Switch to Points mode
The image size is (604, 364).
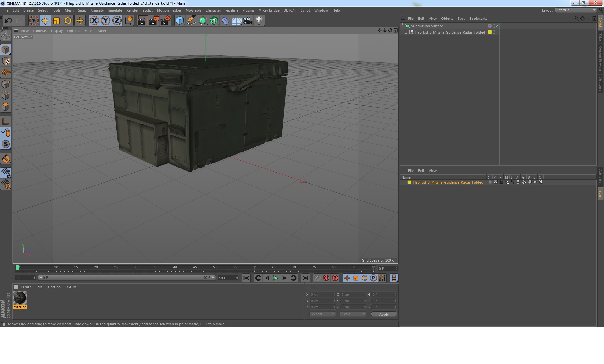(x=6, y=84)
